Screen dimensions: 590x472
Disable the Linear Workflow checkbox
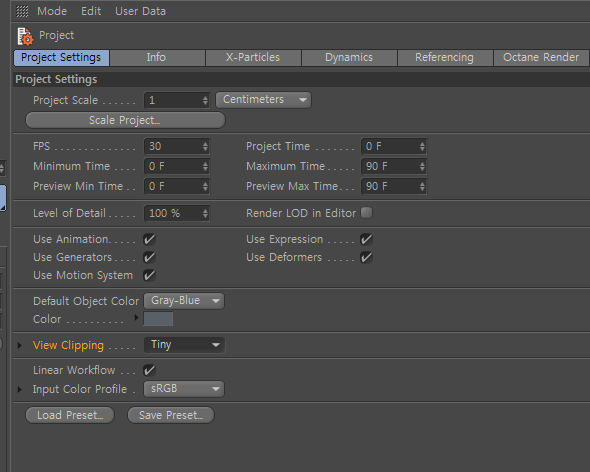[x=149, y=370]
